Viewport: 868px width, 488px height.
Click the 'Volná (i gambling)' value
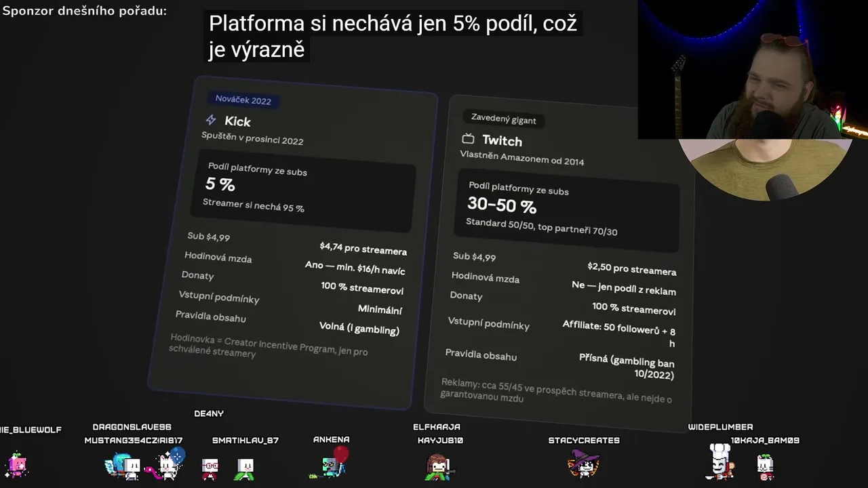pyautogui.click(x=359, y=329)
